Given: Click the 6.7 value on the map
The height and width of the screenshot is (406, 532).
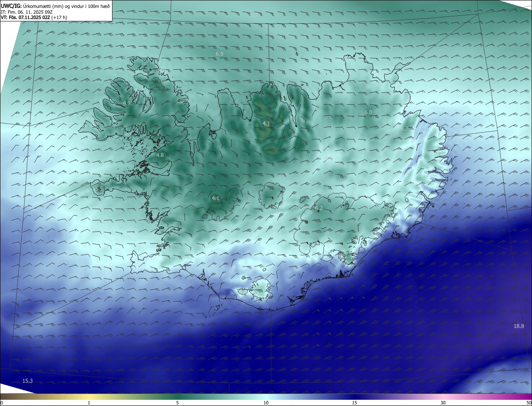Looking at the screenshot, I should tap(404, 129).
